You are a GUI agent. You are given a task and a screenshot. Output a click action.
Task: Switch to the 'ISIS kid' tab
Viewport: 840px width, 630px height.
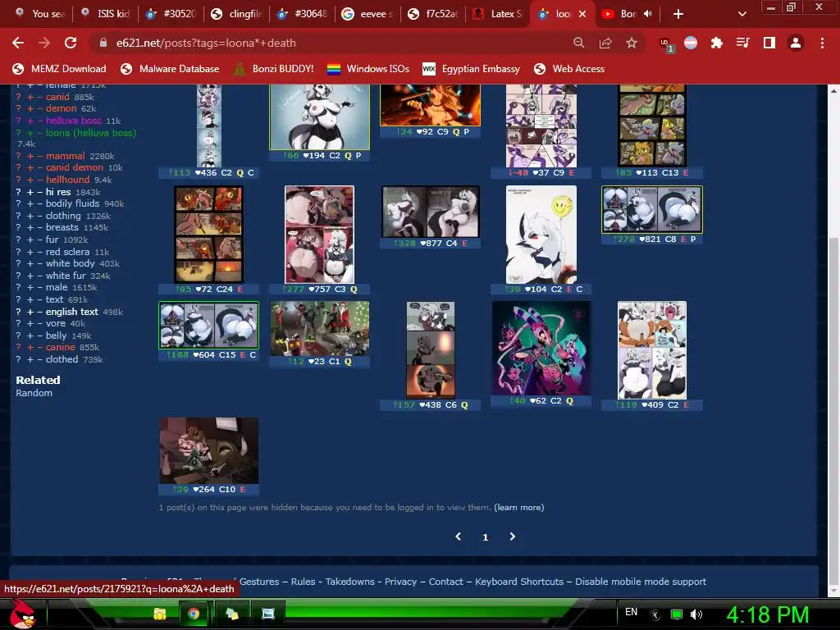point(105,14)
